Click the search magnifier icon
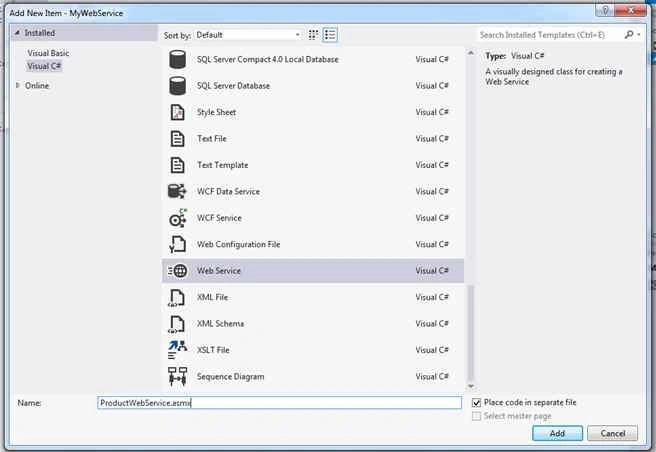 pyautogui.click(x=628, y=35)
